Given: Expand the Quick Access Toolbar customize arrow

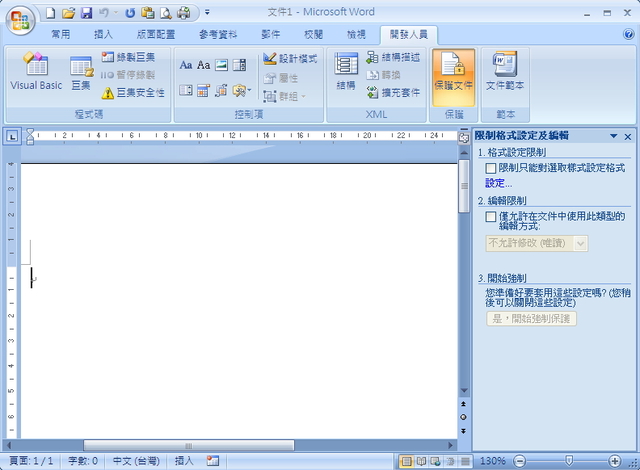Looking at the screenshot, I should click(x=207, y=13).
